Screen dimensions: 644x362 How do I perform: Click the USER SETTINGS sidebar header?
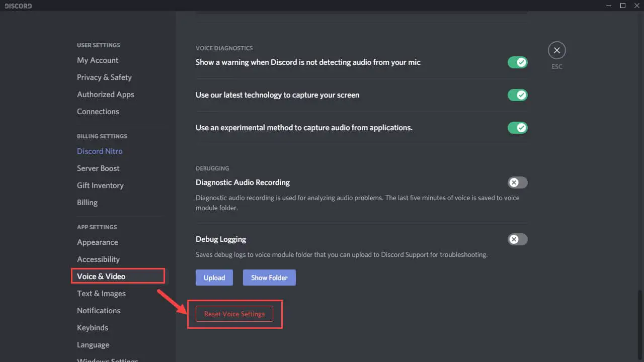click(x=99, y=45)
